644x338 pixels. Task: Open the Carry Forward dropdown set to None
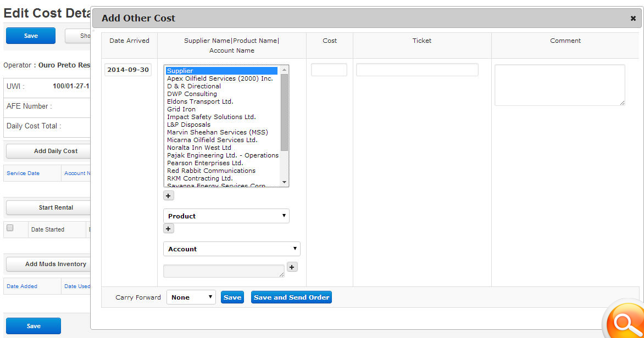pos(191,297)
